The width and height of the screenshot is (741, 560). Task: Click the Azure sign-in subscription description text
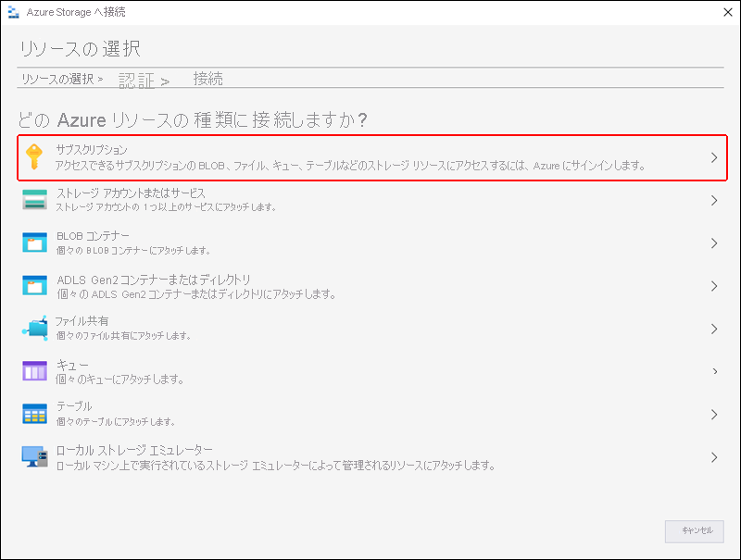point(350,166)
